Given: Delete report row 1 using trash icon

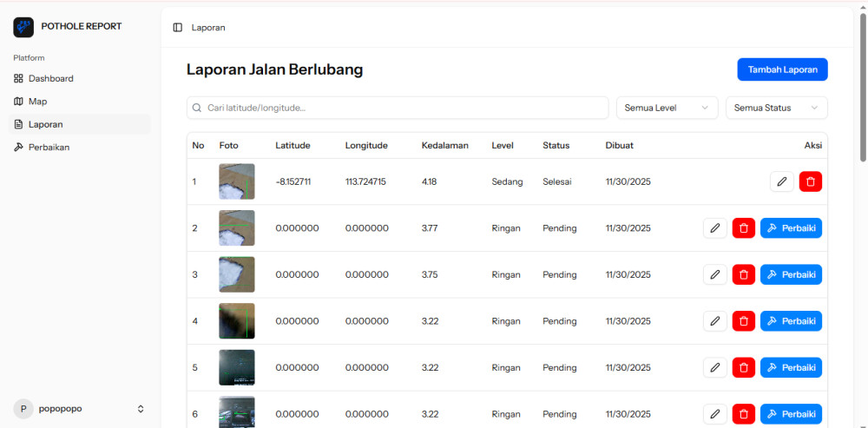Looking at the screenshot, I should (x=811, y=181).
